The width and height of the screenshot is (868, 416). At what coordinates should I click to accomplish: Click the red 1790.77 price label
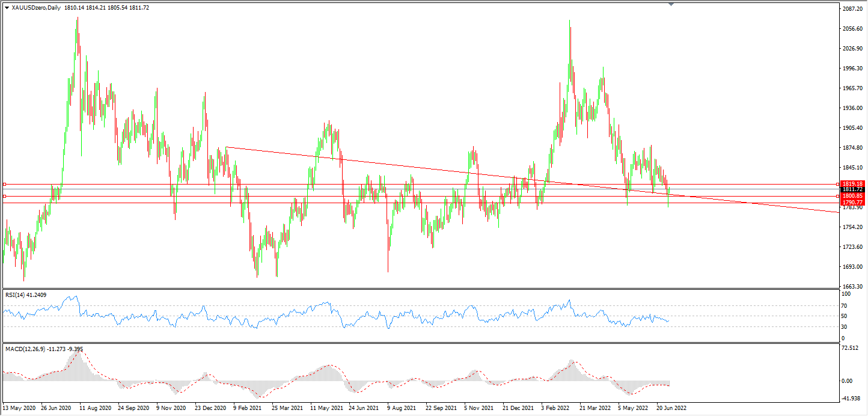click(x=852, y=203)
